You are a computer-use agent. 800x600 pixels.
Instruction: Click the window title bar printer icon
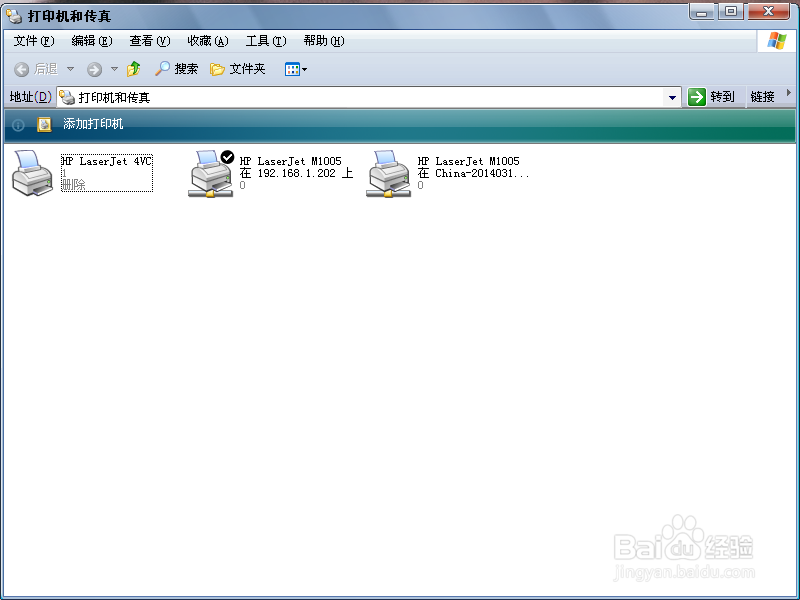coord(14,16)
